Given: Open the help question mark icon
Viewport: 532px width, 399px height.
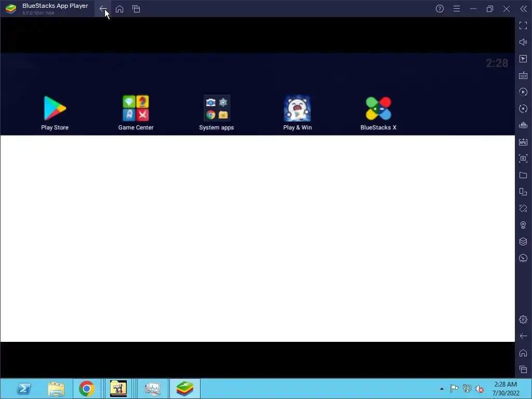Looking at the screenshot, I should pos(440,9).
